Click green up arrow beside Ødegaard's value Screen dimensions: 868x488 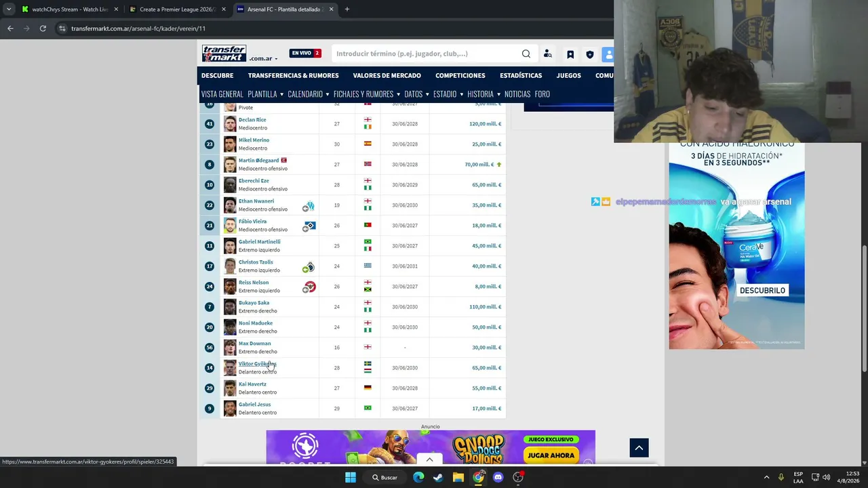click(499, 164)
